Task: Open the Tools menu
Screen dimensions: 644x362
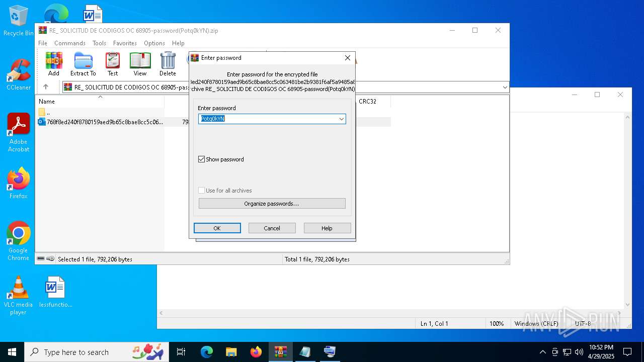Action: [x=99, y=43]
